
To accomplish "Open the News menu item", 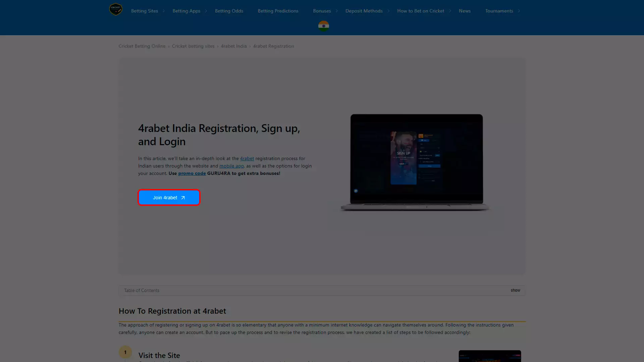I will (465, 11).
